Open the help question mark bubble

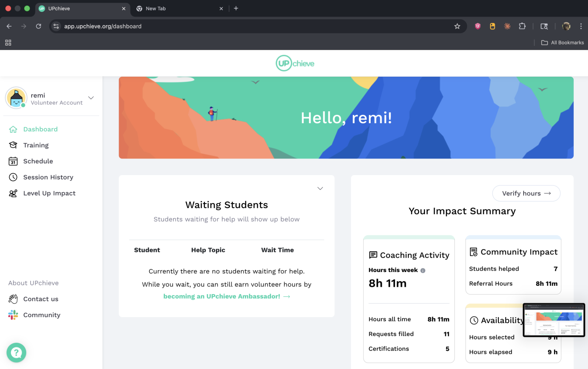[17, 352]
